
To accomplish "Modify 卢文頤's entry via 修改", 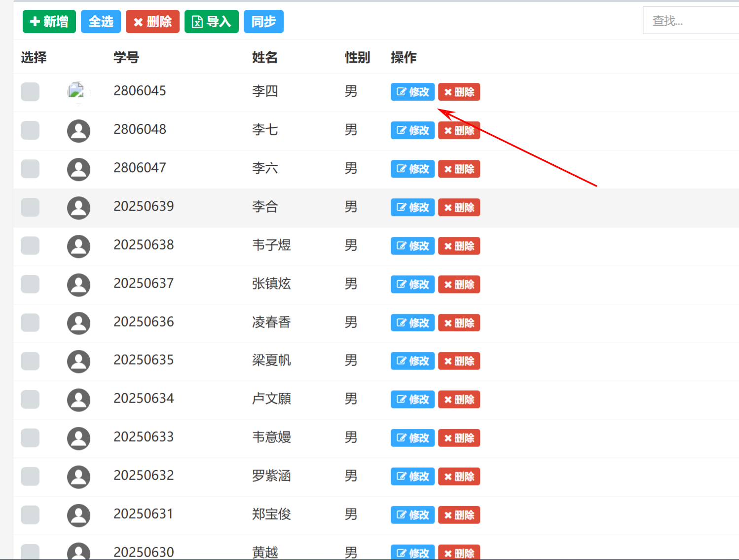I will pyautogui.click(x=412, y=400).
